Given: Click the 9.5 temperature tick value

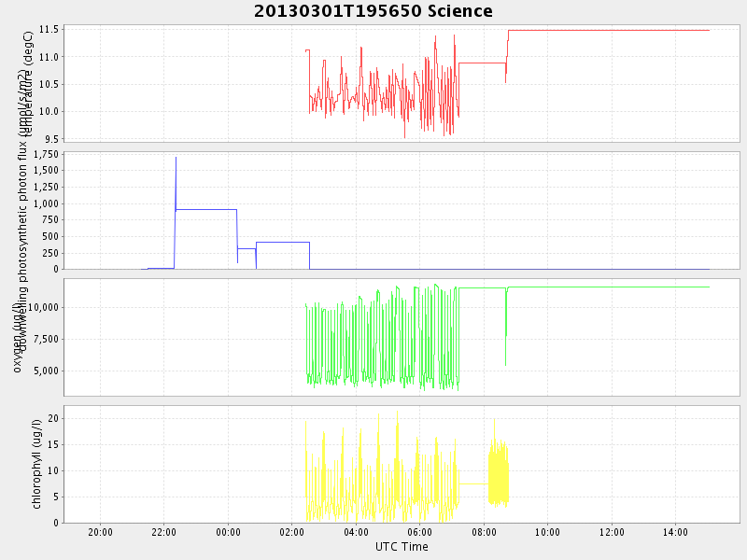Looking at the screenshot, I should [x=51, y=139].
